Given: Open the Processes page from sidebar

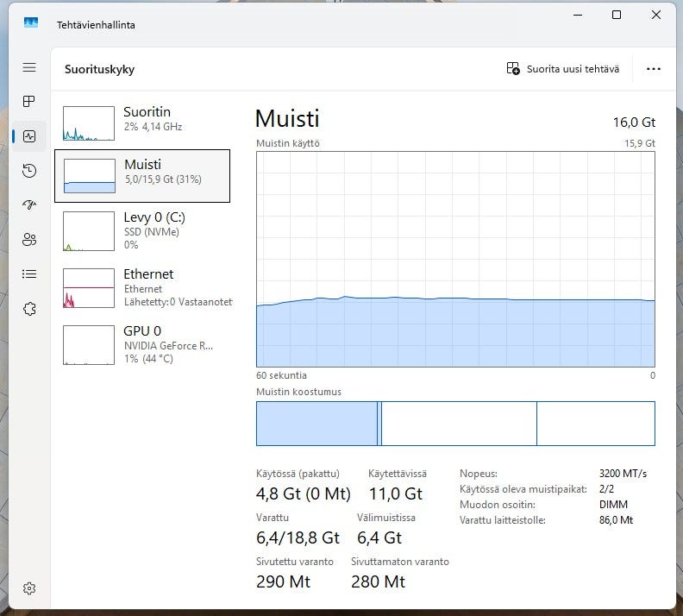Looking at the screenshot, I should pos(29,102).
